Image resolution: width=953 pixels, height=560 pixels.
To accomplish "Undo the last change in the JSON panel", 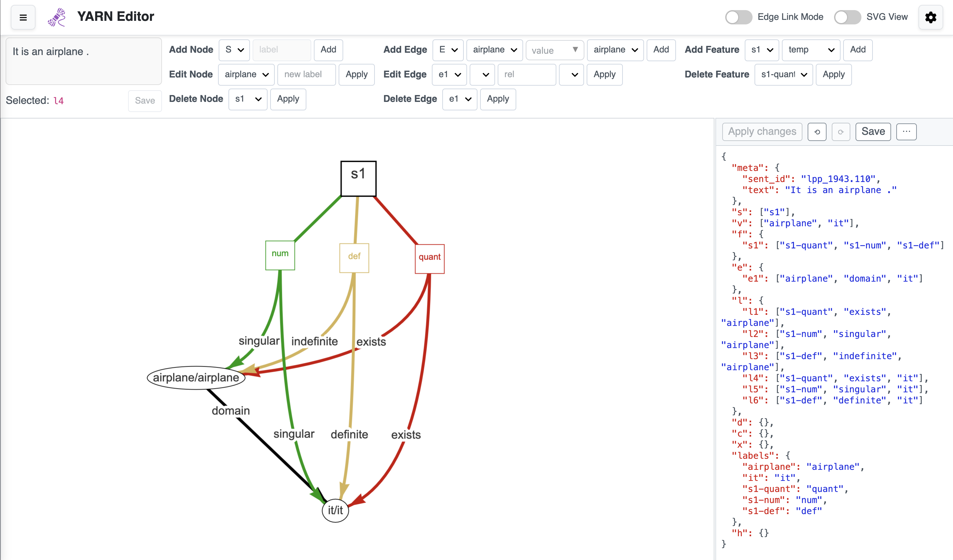I will (817, 132).
